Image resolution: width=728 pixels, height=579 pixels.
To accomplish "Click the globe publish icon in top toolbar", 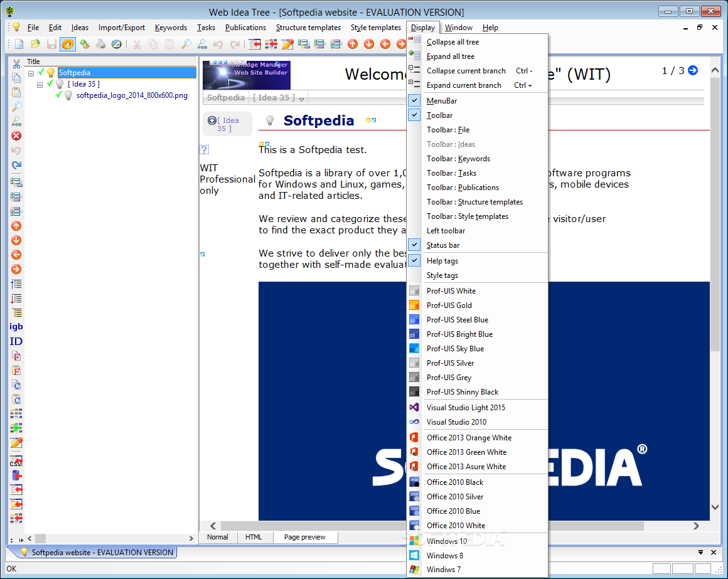I will [x=117, y=44].
